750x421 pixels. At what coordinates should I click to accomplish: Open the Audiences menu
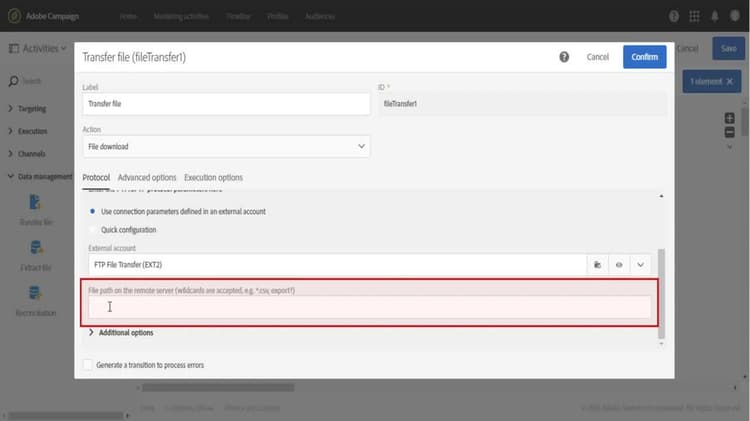click(320, 16)
